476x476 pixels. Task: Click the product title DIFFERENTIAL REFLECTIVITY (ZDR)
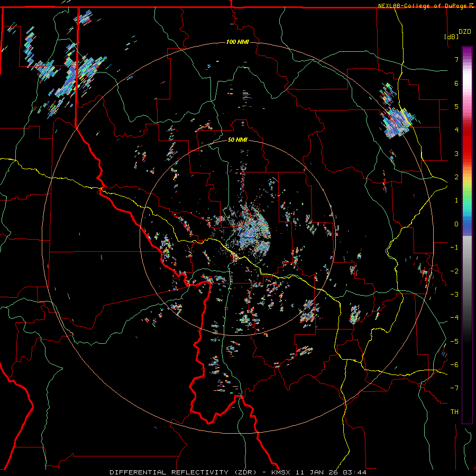[183, 472]
